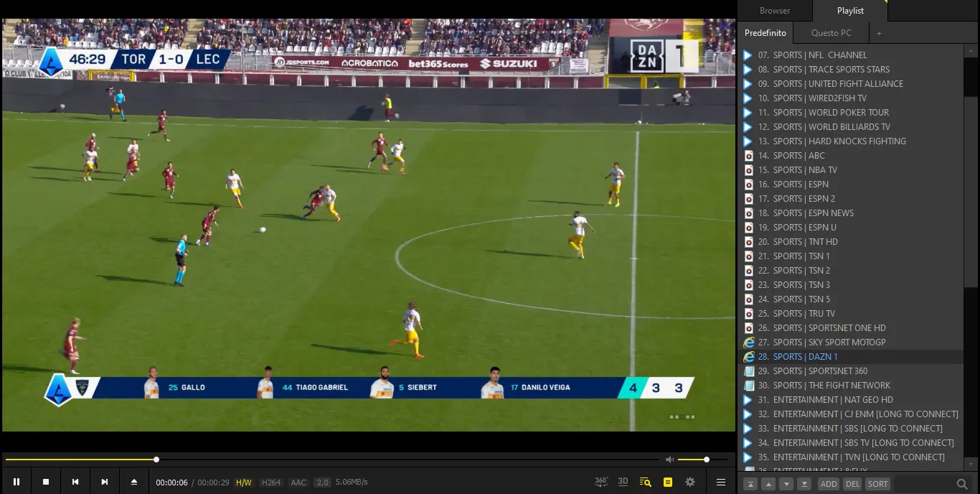
Task: Adjust the volume slider
Action: 703,460
